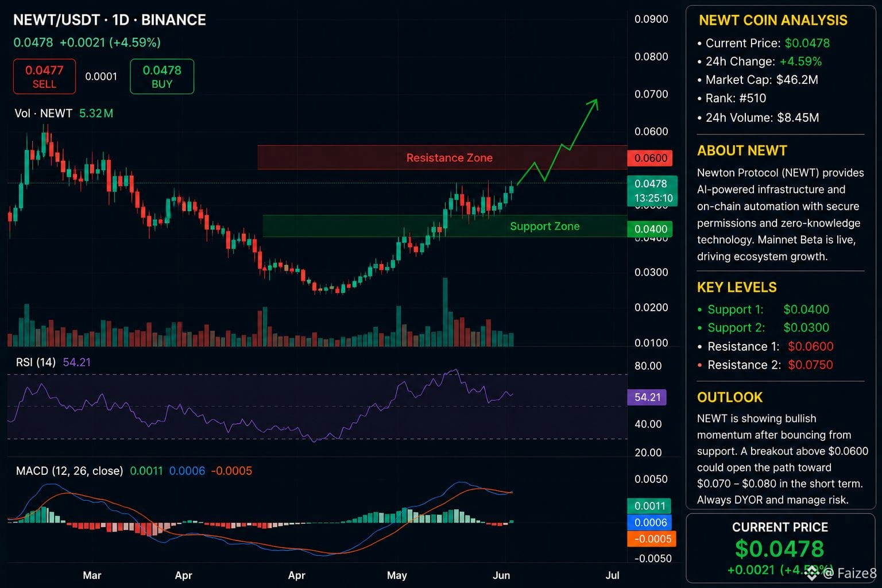Select the ABOUT NEWT heading
Image resolution: width=882 pixels, height=588 pixels.
pos(742,150)
